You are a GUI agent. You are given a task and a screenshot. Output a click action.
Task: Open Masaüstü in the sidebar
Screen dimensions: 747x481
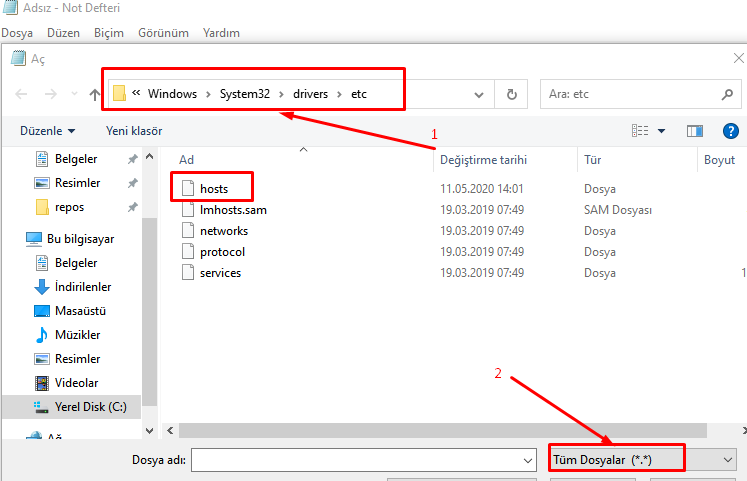pyautogui.click(x=81, y=311)
